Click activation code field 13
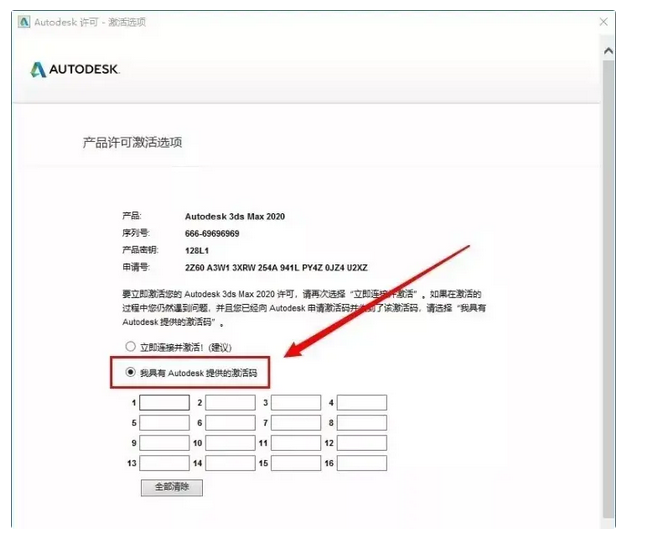The image size is (648, 547). tap(164, 463)
